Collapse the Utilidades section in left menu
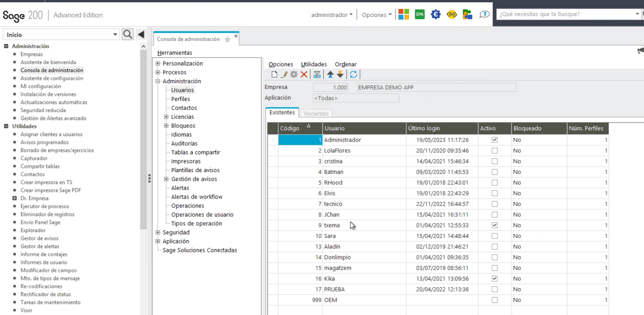The width and height of the screenshot is (644, 315). (x=6, y=126)
